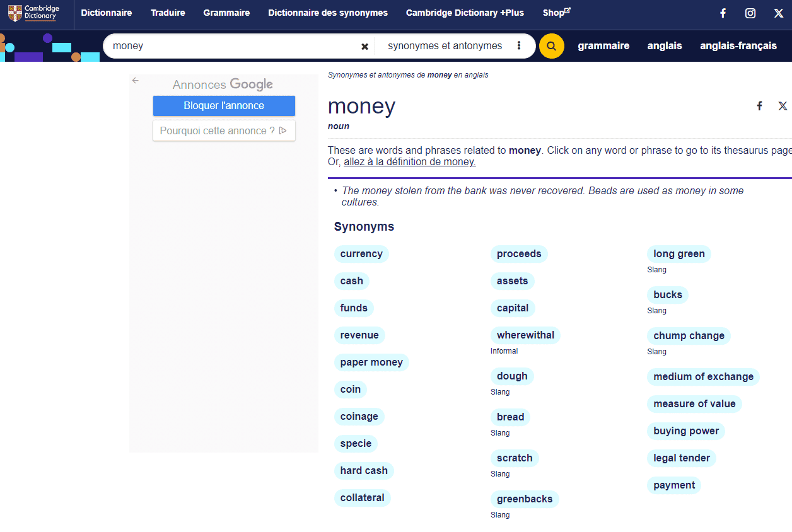
Task: Select the 'legal tender' synonym chip
Action: (681, 458)
